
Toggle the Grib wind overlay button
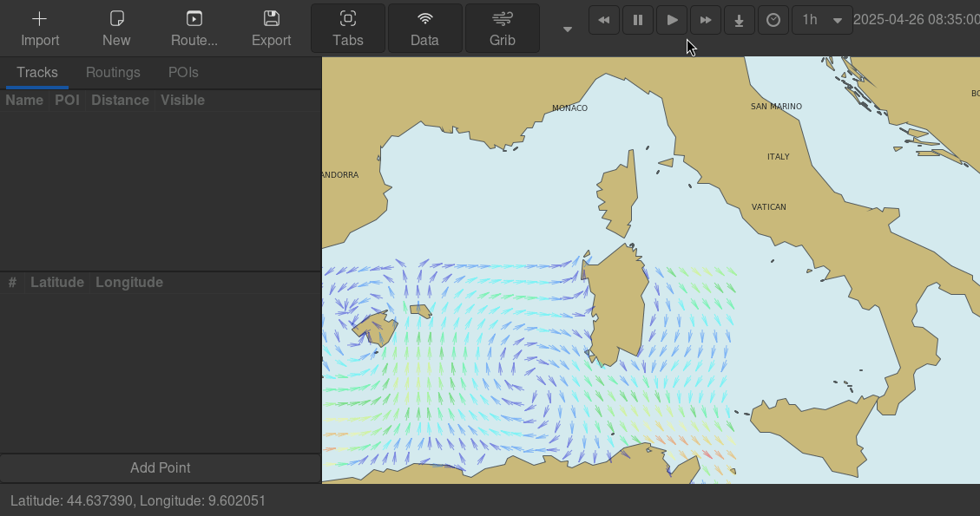(503, 29)
